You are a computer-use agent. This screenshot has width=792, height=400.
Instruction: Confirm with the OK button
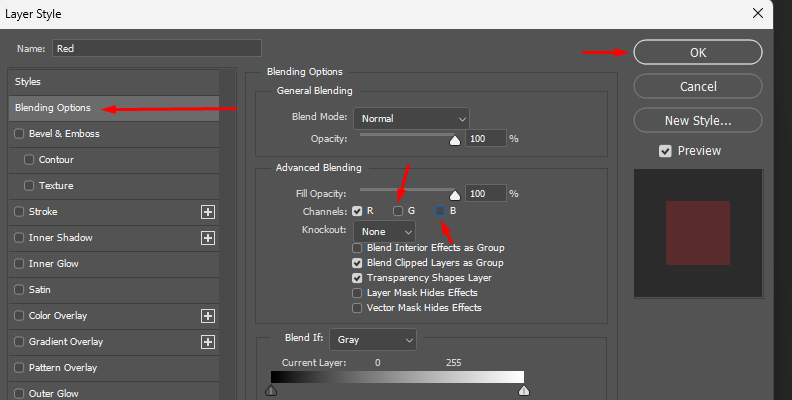point(698,53)
